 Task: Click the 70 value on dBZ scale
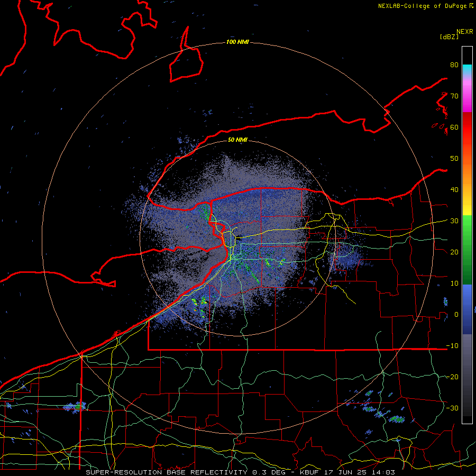click(x=454, y=96)
